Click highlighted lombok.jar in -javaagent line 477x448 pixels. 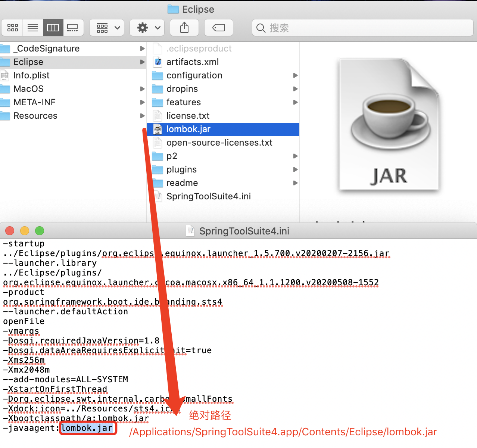coord(87,428)
